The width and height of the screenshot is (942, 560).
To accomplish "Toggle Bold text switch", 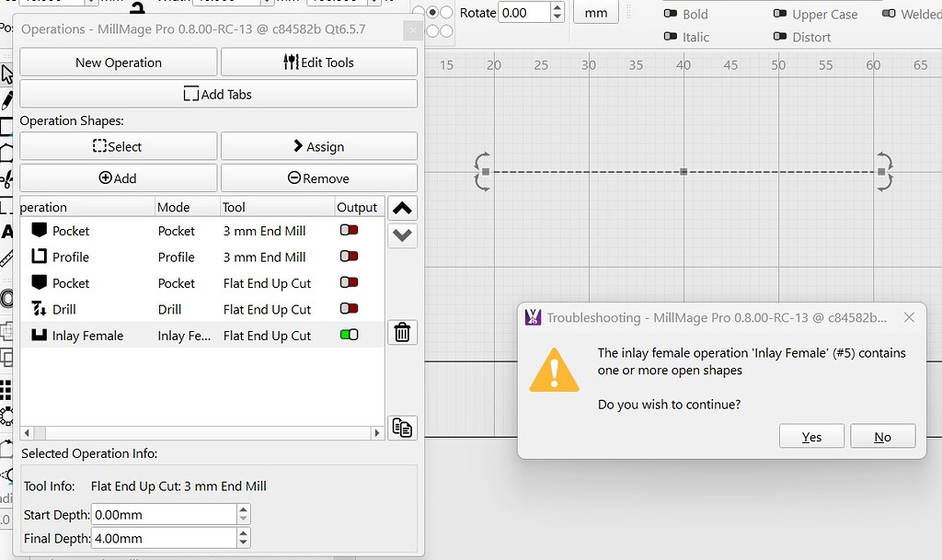I will coord(671,13).
